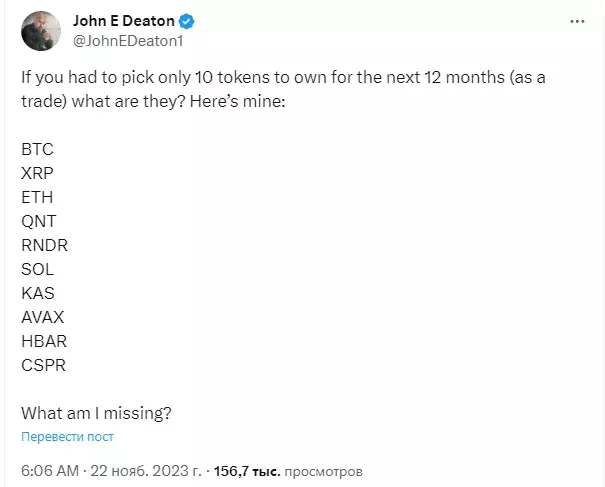Click the 'What am I missing?' text

(96, 413)
